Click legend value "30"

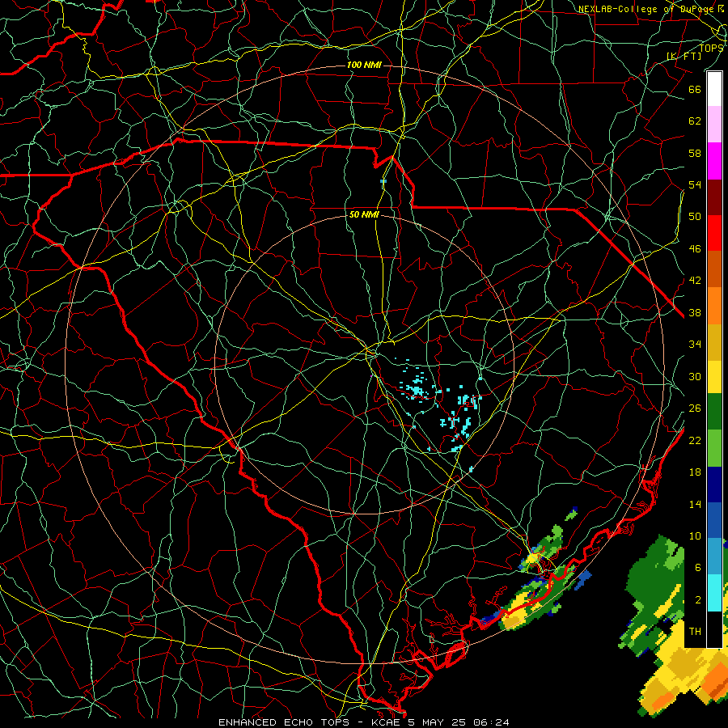(695, 376)
